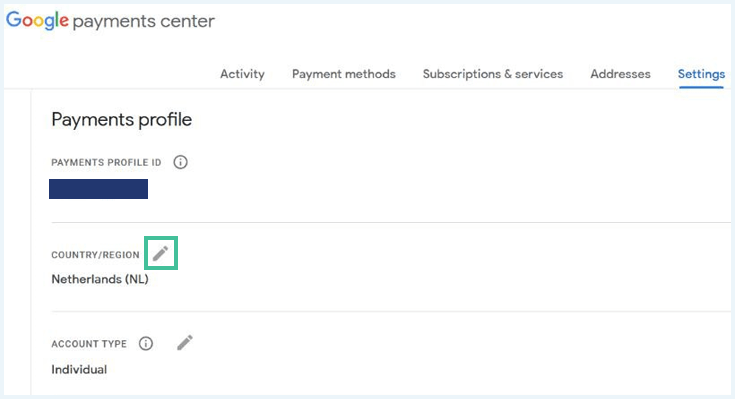735x399 pixels.
Task: Edit the Country/Region with pencil icon
Action: click(x=161, y=253)
